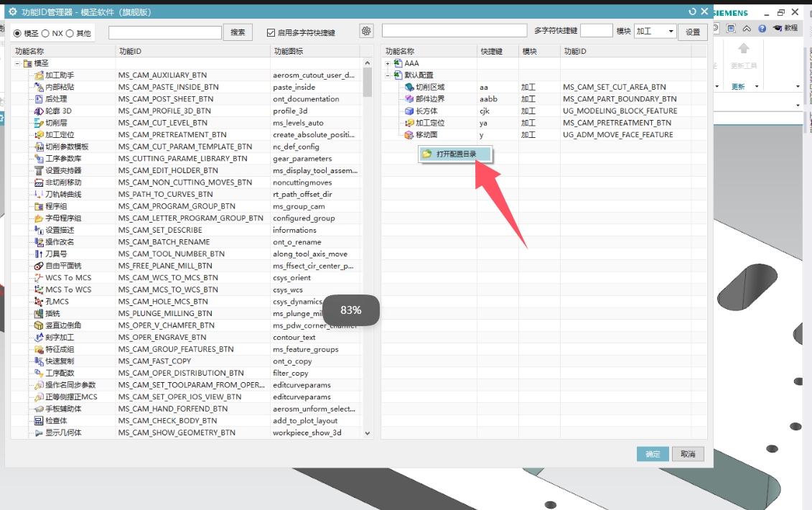Click the 非切削移动 icon
Viewport: 812px width, 510px height.
pyautogui.click(x=39, y=182)
